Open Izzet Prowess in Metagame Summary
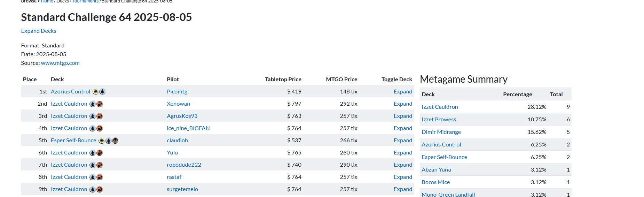Viewport: 644px width, 197px height. [x=439, y=120]
